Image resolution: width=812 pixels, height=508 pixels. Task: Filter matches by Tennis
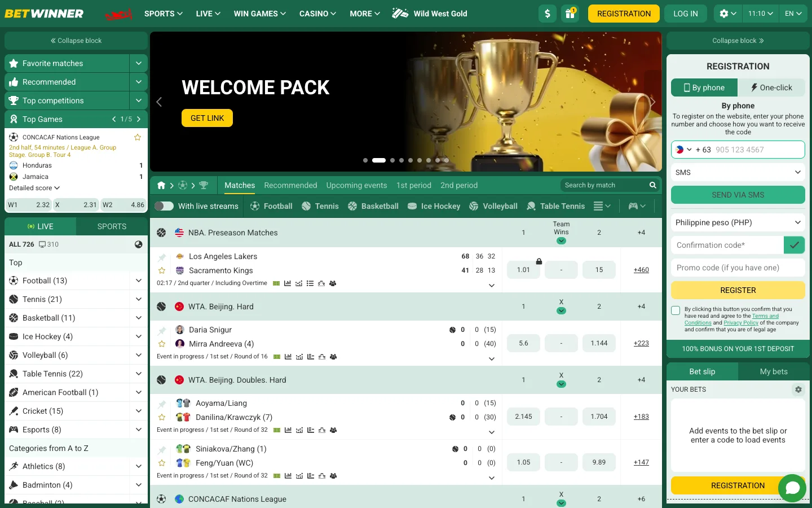320,206
